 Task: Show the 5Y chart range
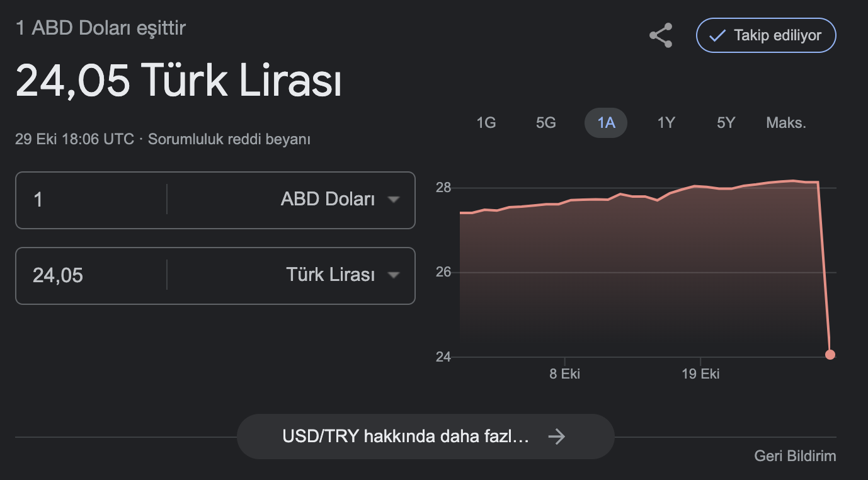click(x=726, y=123)
